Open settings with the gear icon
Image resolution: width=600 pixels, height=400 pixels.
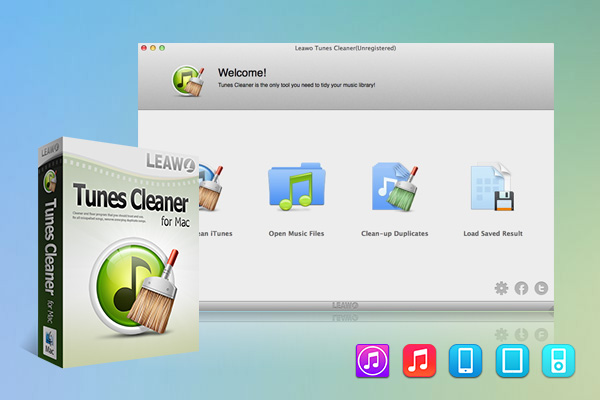[x=501, y=288]
